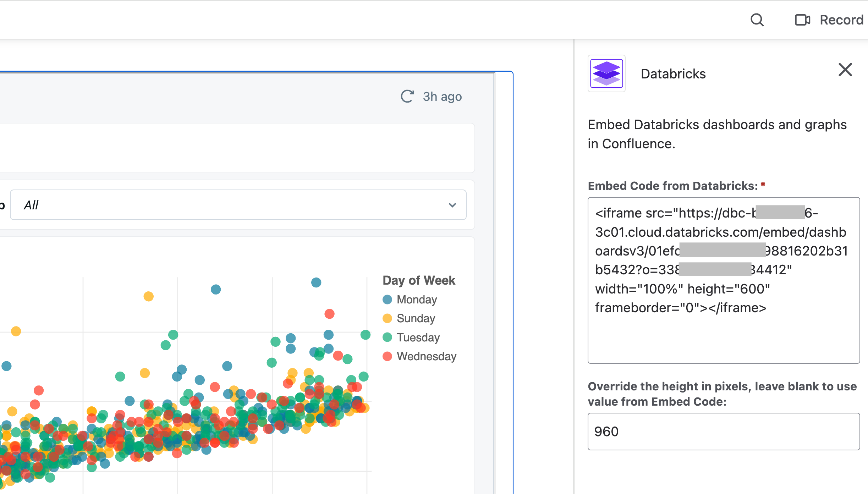Close the Databricks side panel
The image size is (868, 494).
[845, 70]
